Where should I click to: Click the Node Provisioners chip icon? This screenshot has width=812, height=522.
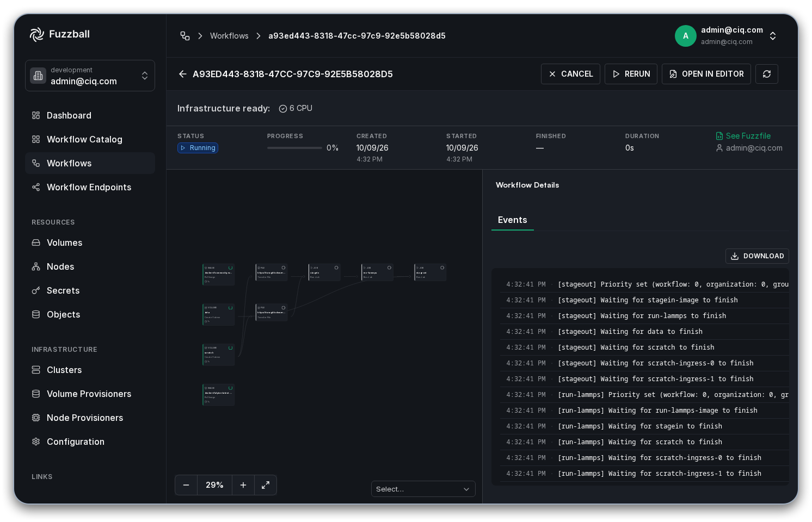point(36,418)
